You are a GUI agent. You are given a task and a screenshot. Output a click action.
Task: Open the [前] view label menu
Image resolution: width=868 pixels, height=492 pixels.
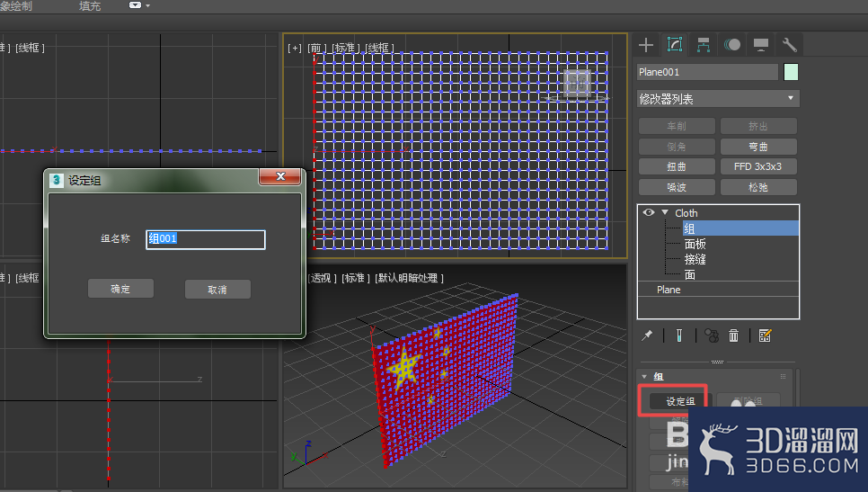click(x=316, y=49)
